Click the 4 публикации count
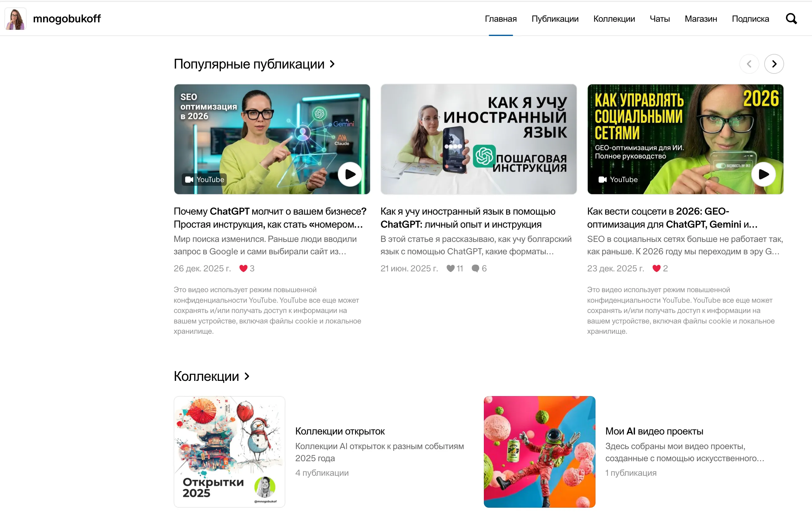The height and width of the screenshot is (526, 812). pos(322,473)
